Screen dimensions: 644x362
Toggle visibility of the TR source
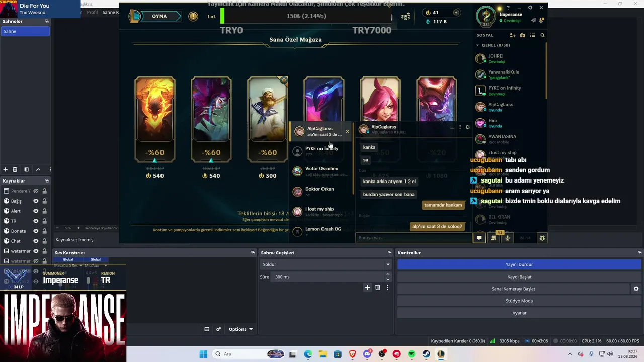[36, 221]
